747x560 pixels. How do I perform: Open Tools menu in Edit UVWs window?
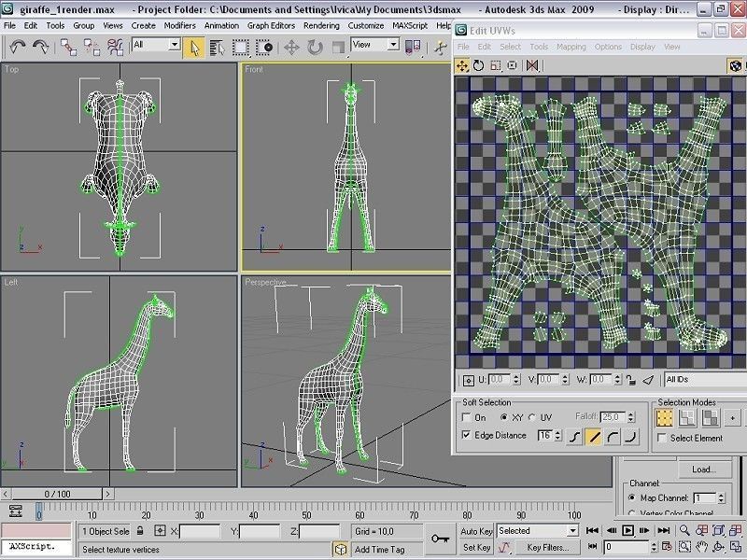coord(539,47)
